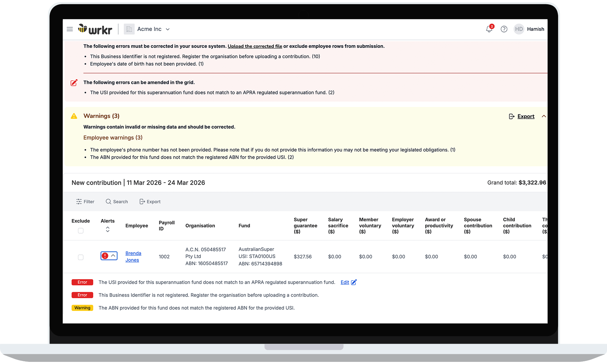Collapse Brenda Jones alert details
Image resolution: width=607 pixels, height=364 pixels.
[x=113, y=256]
